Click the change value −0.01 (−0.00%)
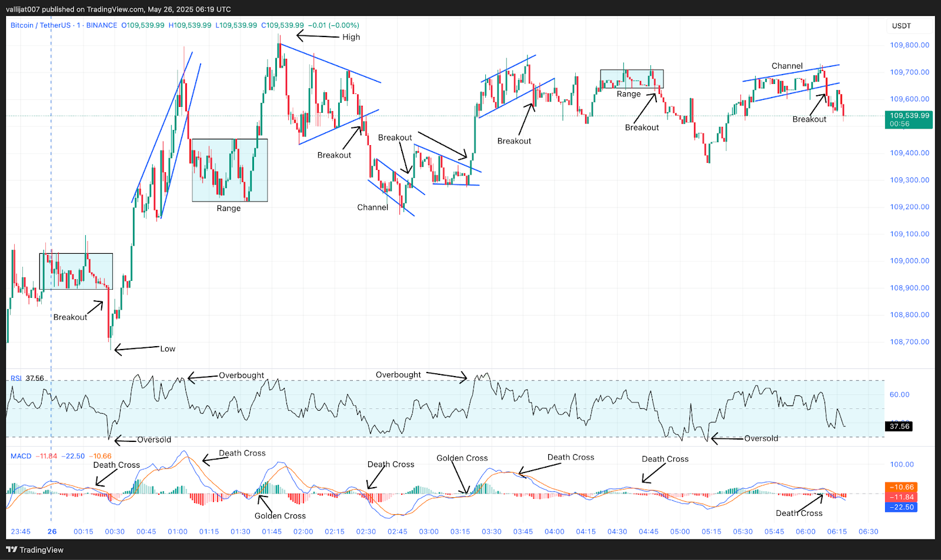This screenshot has height=560, width=941. click(333, 25)
